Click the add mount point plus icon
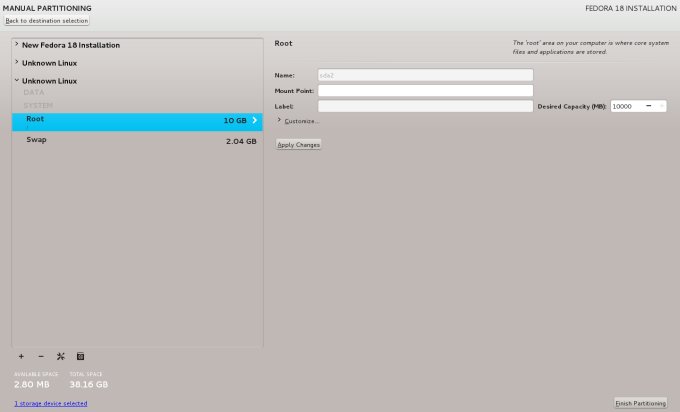This screenshot has height=412, width=680. 21,356
